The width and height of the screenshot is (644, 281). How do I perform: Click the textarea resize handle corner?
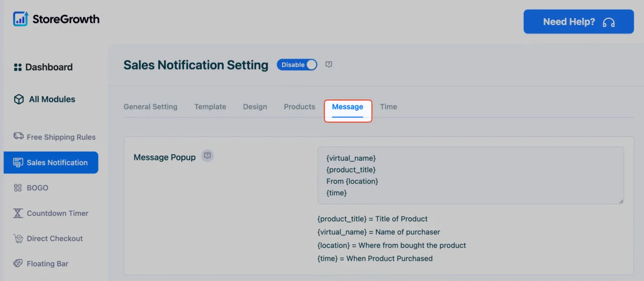pos(620,201)
